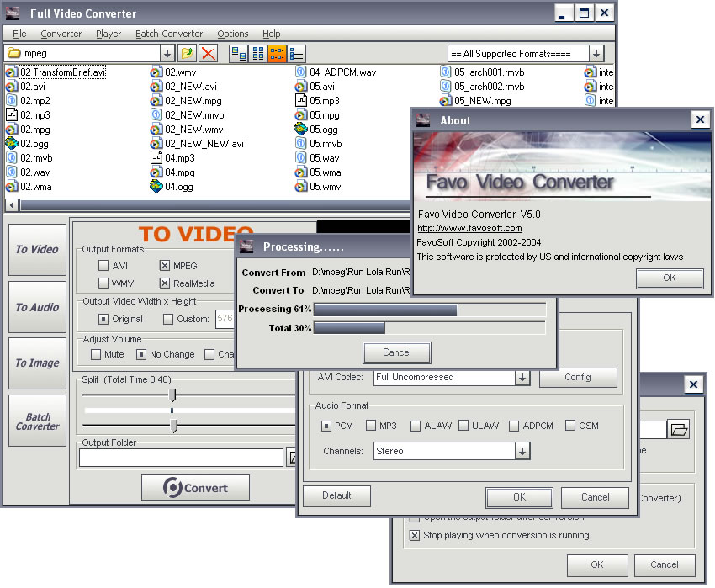
Task: Switch to large icons view button
Action: 239,53
